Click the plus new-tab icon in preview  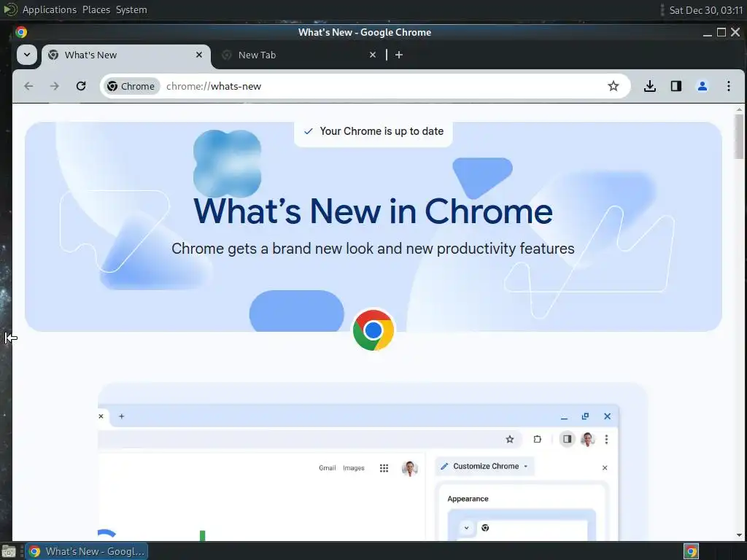[122, 416]
